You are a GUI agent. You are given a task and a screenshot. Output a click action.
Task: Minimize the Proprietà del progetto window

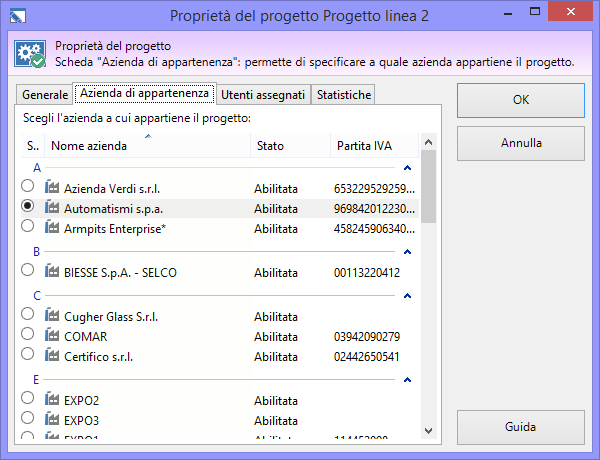point(508,14)
